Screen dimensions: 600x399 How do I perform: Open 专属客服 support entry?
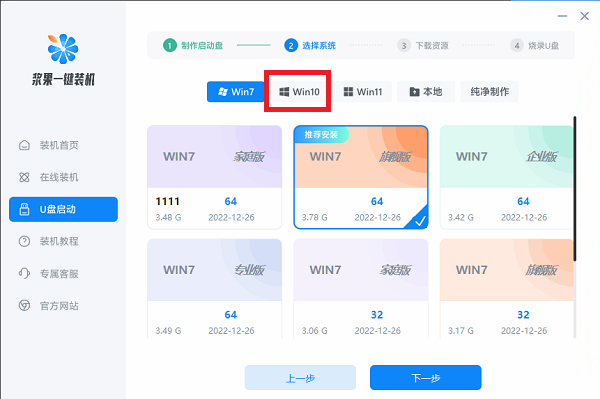[x=63, y=274]
